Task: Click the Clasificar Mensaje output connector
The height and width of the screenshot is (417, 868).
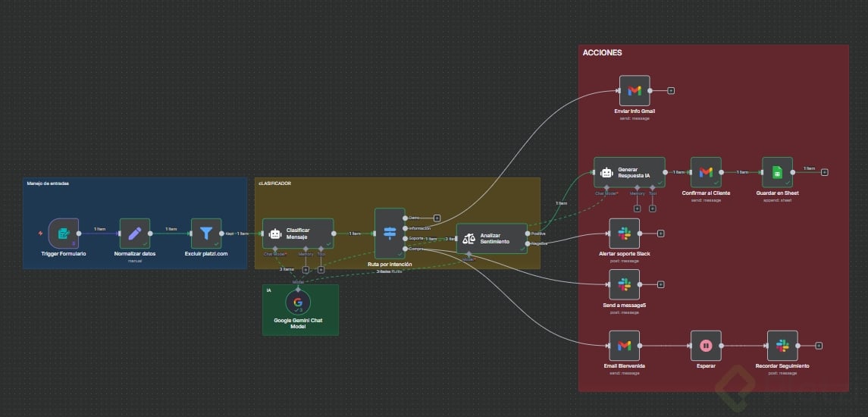Action: (x=334, y=234)
